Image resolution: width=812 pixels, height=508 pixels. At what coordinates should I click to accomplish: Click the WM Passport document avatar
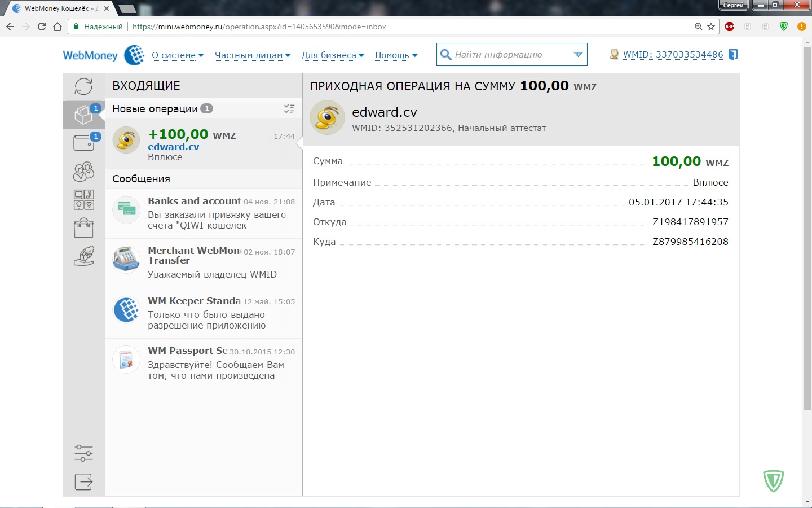[x=126, y=360]
